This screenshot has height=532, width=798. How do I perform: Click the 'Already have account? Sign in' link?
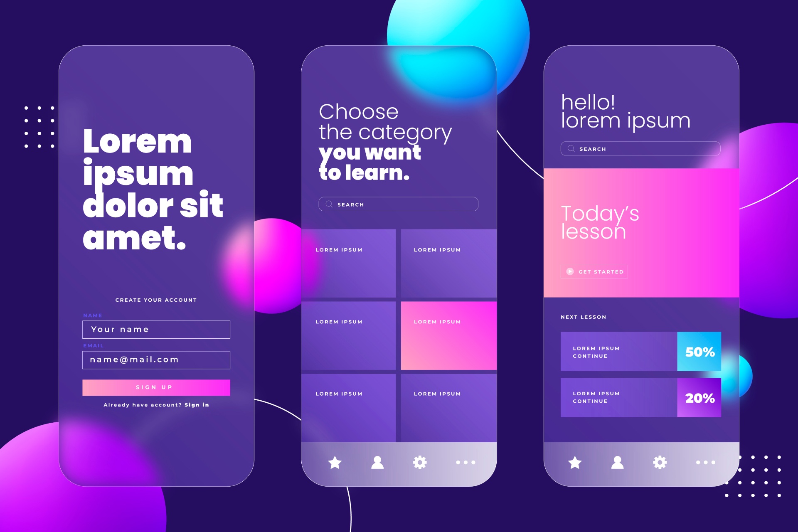tap(157, 405)
